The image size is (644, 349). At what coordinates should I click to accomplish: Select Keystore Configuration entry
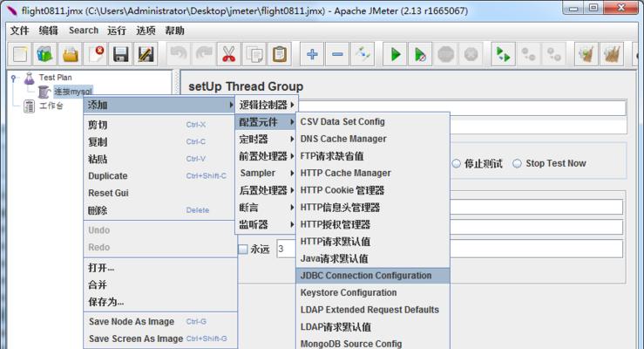372,292
